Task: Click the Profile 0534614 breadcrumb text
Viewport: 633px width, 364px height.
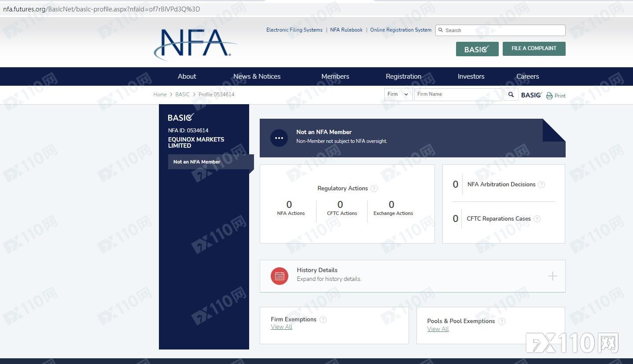Action: point(217,95)
